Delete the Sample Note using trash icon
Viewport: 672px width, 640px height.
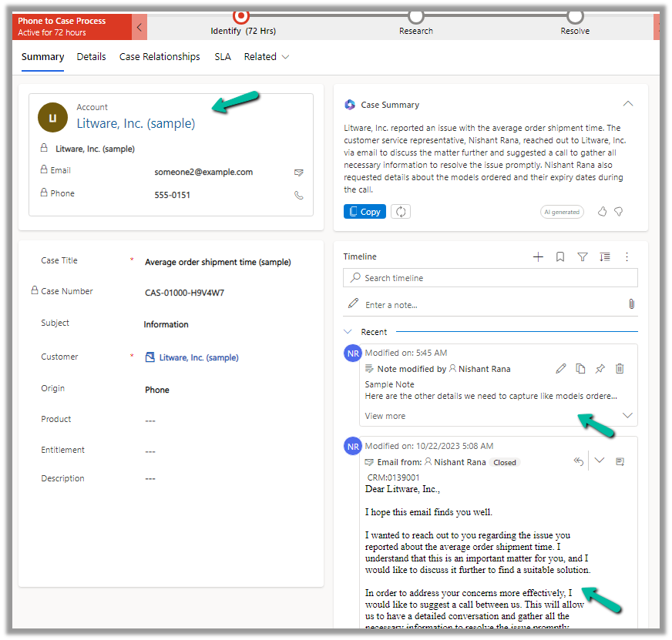click(620, 369)
